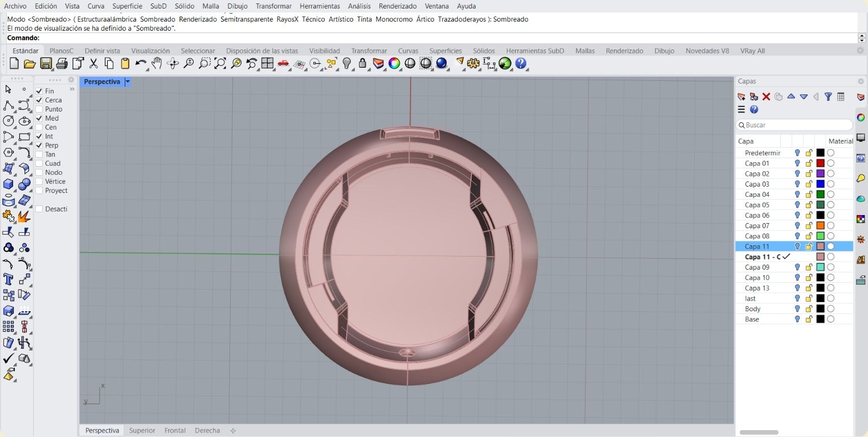Click the blue help question mark icon
Image resolution: width=868 pixels, height=437 pixels.
(521, 64)
